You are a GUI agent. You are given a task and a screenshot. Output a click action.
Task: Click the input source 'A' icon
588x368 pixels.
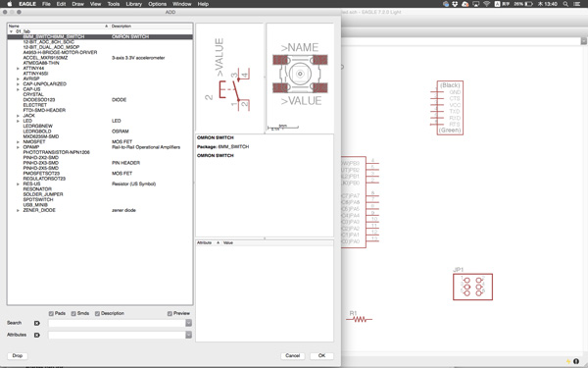[x=497, y=4]
